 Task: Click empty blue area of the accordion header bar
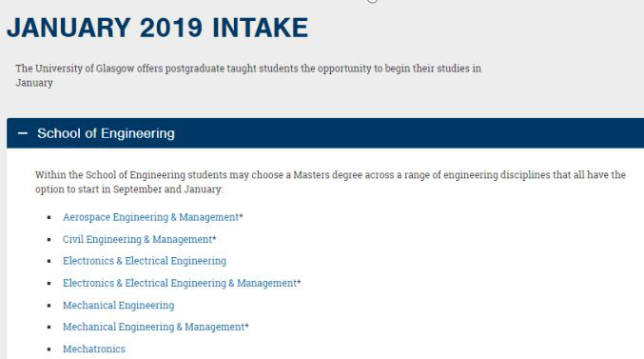(411, 133)
